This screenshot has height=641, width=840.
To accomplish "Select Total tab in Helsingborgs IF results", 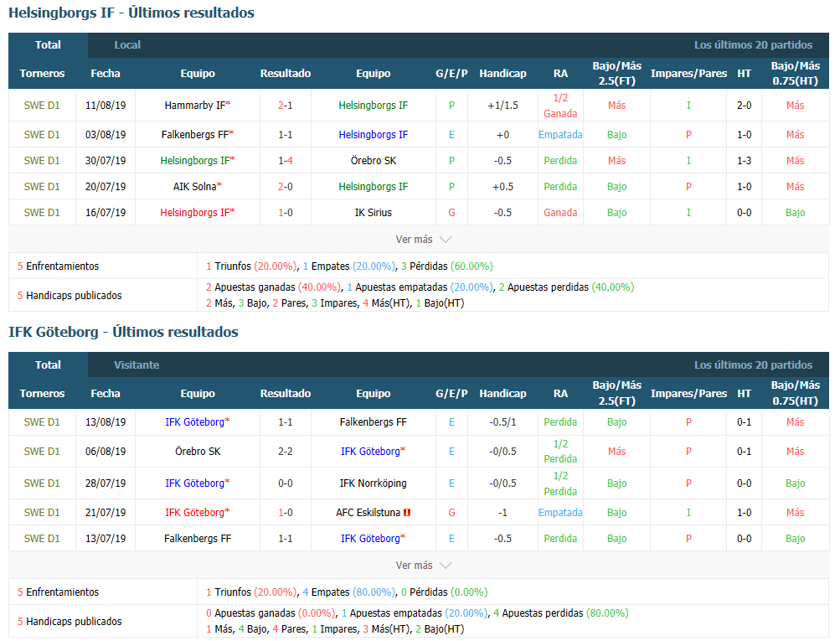I will click(x=48, y=45).
